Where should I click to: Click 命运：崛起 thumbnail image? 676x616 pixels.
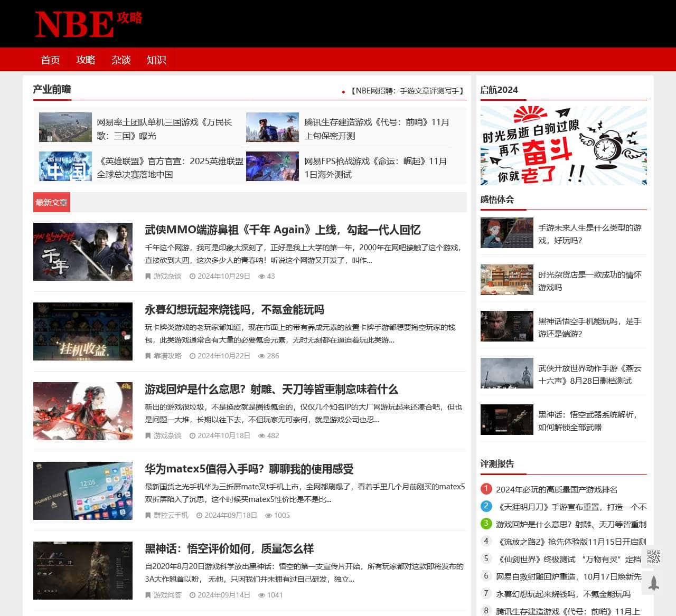[273, 166]
